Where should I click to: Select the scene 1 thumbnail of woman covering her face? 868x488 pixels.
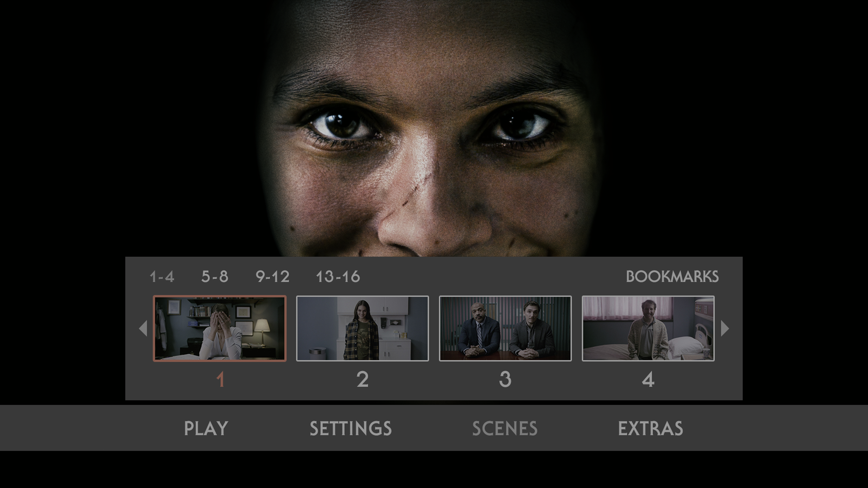(x=220, y=328)
